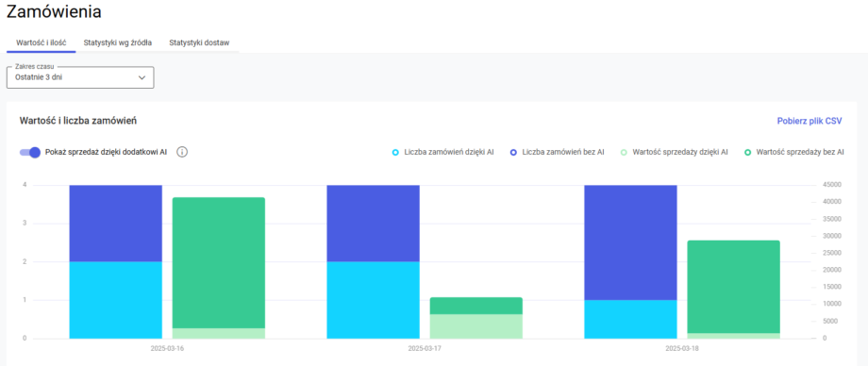Open the Statystyki dostaw tab
Viewport: 868px width, 366px height.
pos(199,42)
